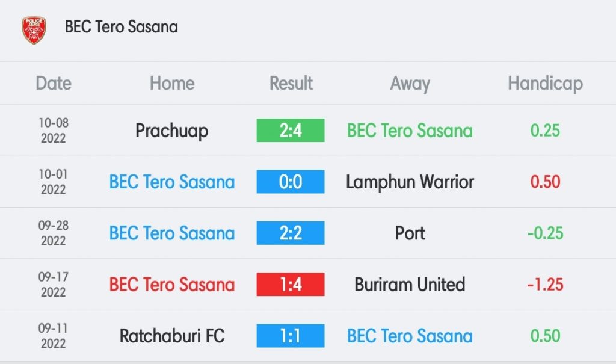The image size is (616, 364).
Task: Open the Lamphun Warrior team link
Action: point(410,182)
